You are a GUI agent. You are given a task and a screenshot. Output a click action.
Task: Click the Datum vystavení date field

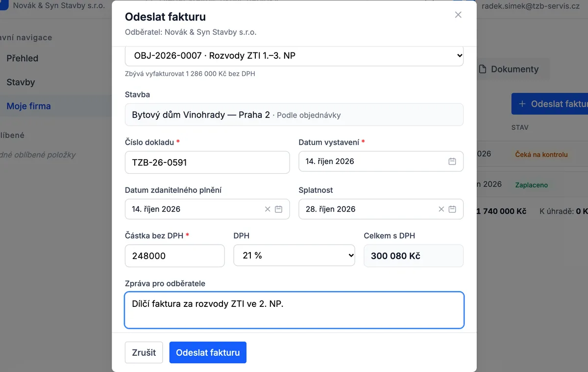pos(381,162)
